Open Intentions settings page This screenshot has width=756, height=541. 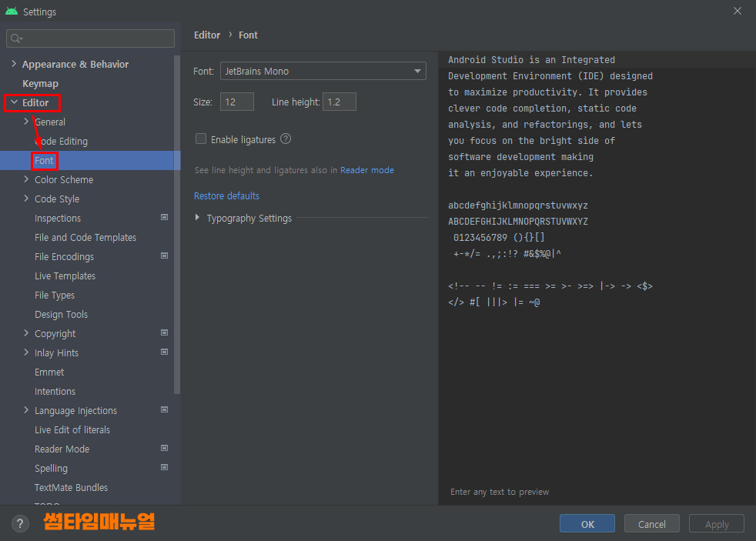tap(55, 392)
